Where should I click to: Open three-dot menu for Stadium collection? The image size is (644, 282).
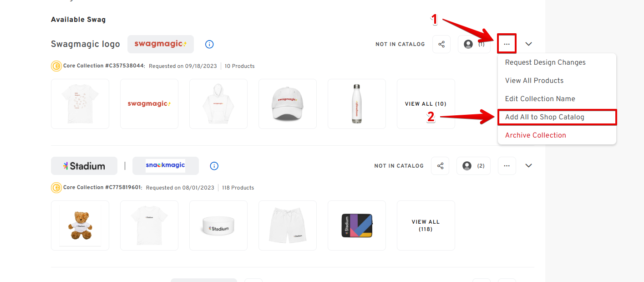point(507,166)
